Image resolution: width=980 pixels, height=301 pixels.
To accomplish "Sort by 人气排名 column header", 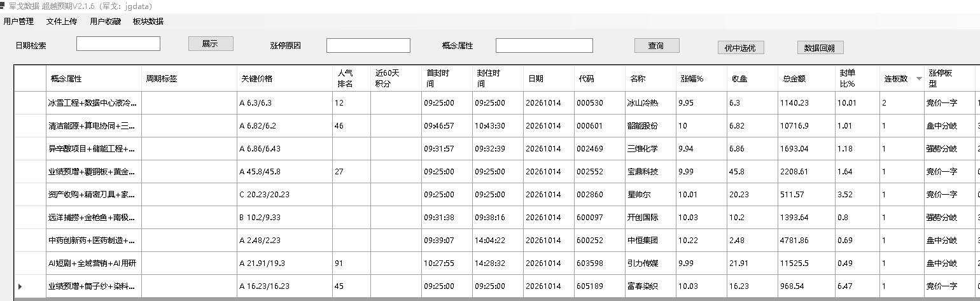I will click(351, 79).
